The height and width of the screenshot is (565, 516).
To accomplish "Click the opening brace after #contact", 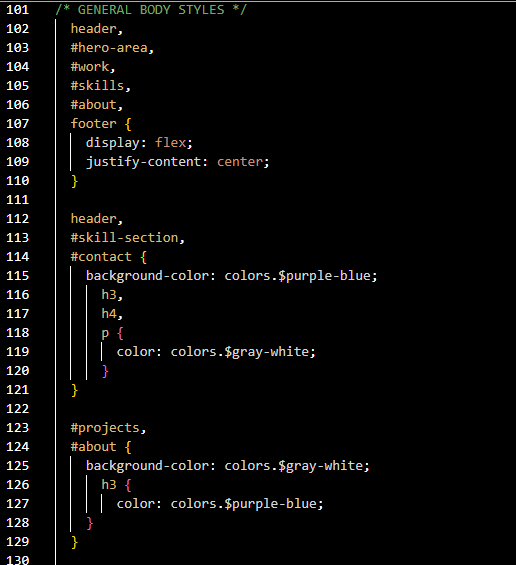I will 143,257.
